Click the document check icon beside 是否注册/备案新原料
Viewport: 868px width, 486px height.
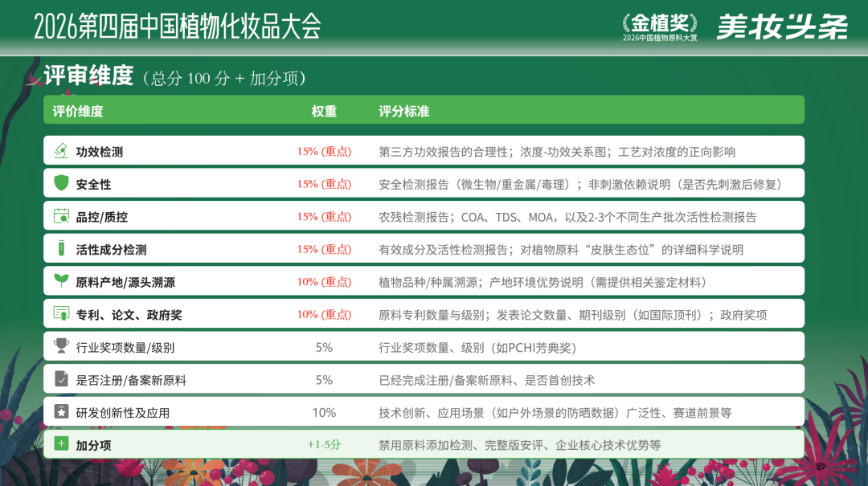coord(61,378)
